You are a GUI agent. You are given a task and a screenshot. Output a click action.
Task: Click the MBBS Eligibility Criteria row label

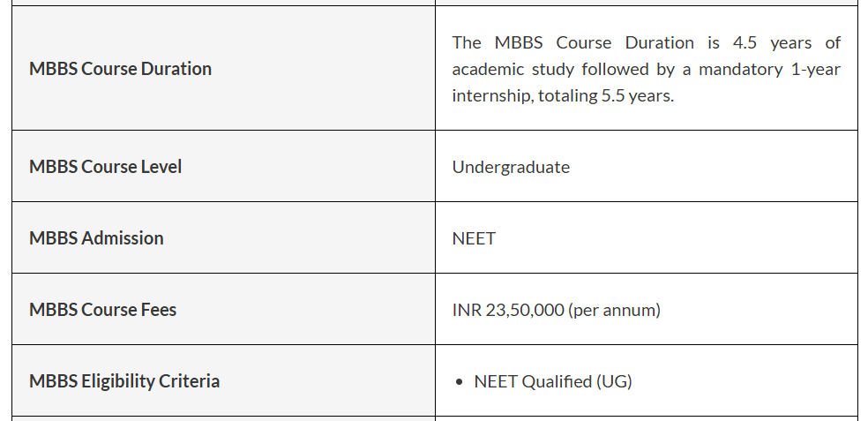pyautogui.click(x=124, y=381)
